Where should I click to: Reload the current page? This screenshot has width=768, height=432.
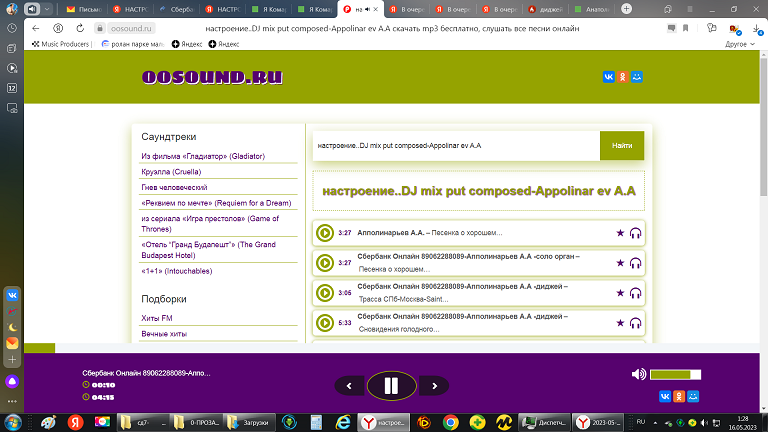[80, 28]
